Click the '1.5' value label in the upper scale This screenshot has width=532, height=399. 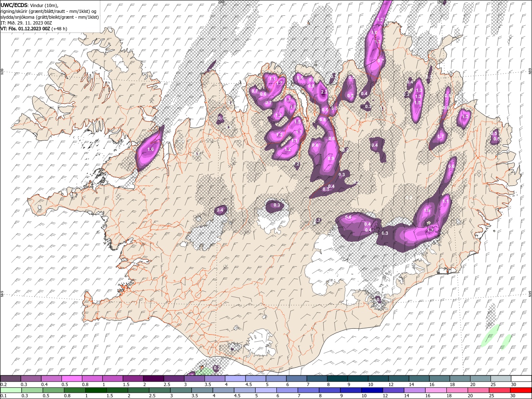(126, 384)
